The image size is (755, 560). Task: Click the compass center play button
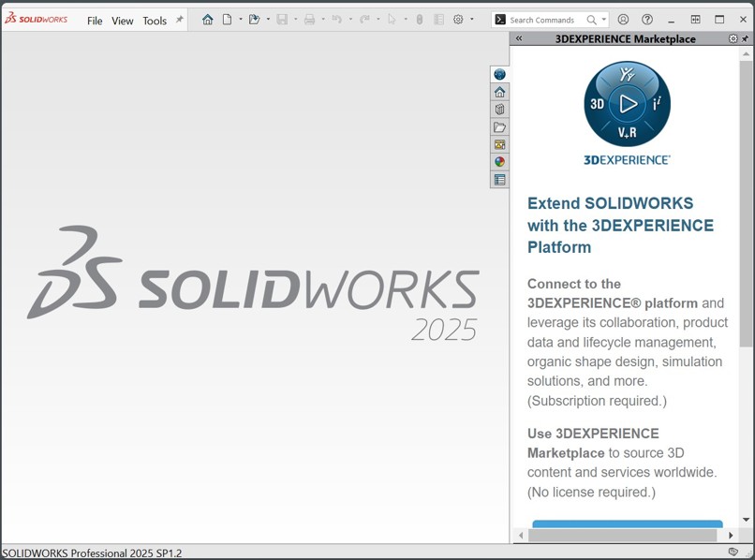click(x=628, y=104)
